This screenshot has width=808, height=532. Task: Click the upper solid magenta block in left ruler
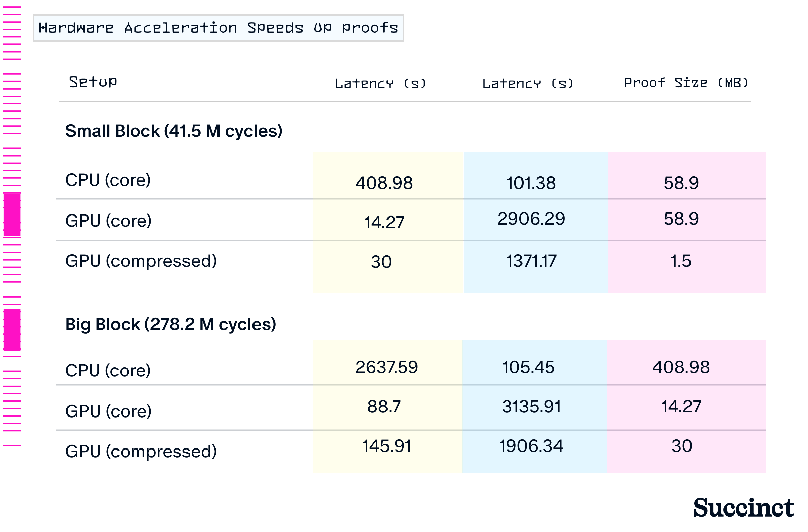click(x=12, y=214)
